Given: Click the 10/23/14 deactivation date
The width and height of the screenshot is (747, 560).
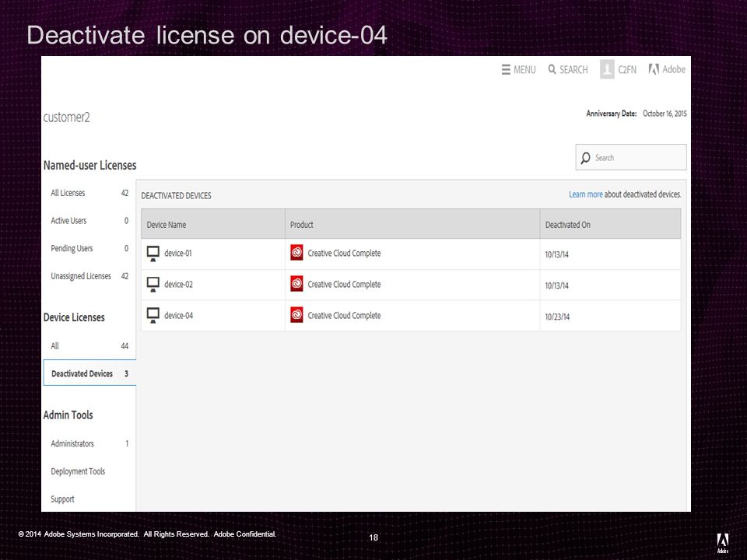Looking at the screenshot, I should click(557, 317).
